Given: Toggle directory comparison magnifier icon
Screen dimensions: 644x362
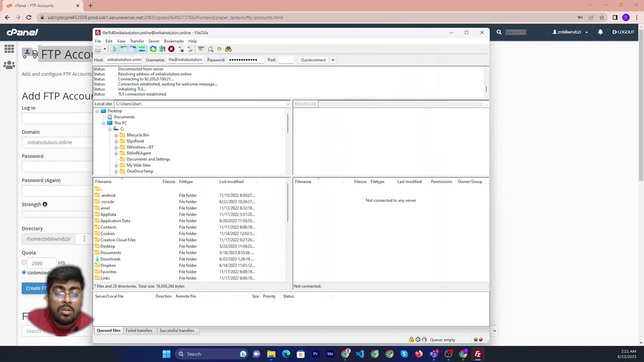Looking at the screenshot, I should tap(210, 49).
